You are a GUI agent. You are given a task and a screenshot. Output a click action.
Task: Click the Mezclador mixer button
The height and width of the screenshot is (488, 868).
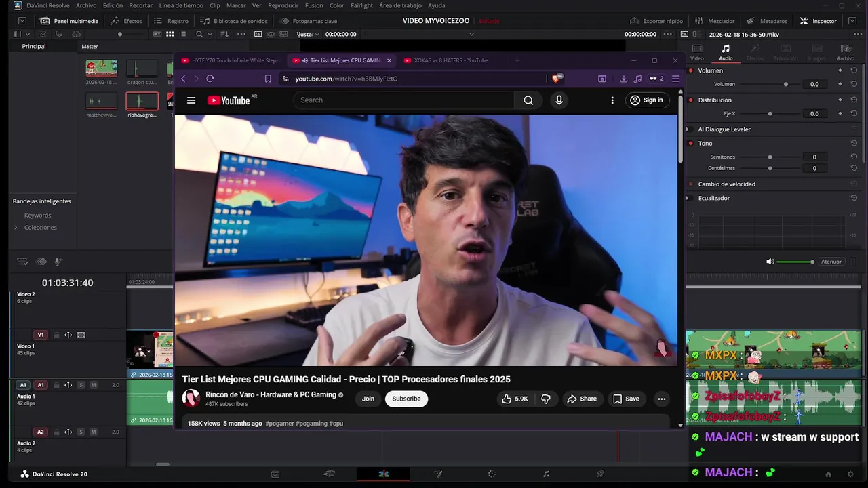coord(714,21)
